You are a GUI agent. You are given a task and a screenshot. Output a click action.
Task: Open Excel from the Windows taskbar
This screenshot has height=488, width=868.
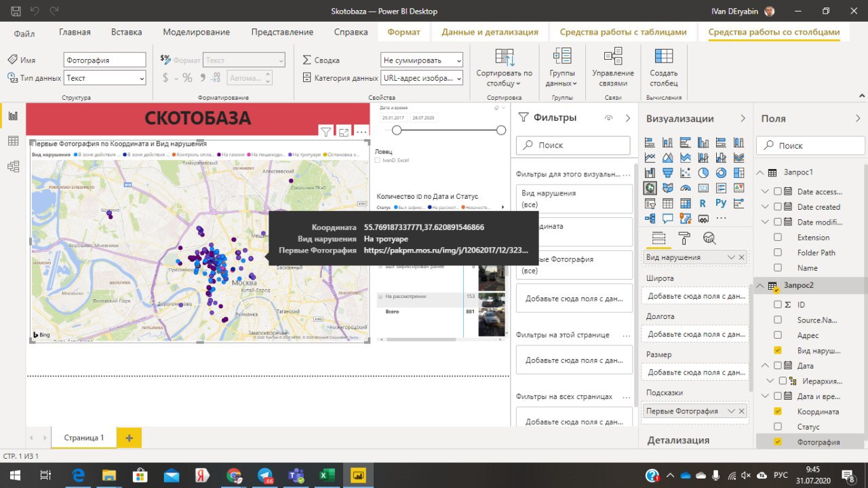click(x=327, y=476)
